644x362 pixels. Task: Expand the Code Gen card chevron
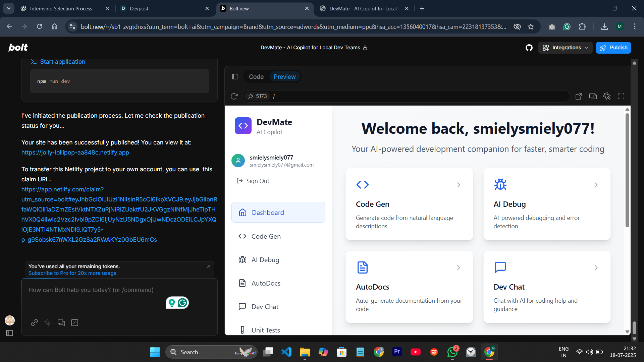tap(459, 185)
